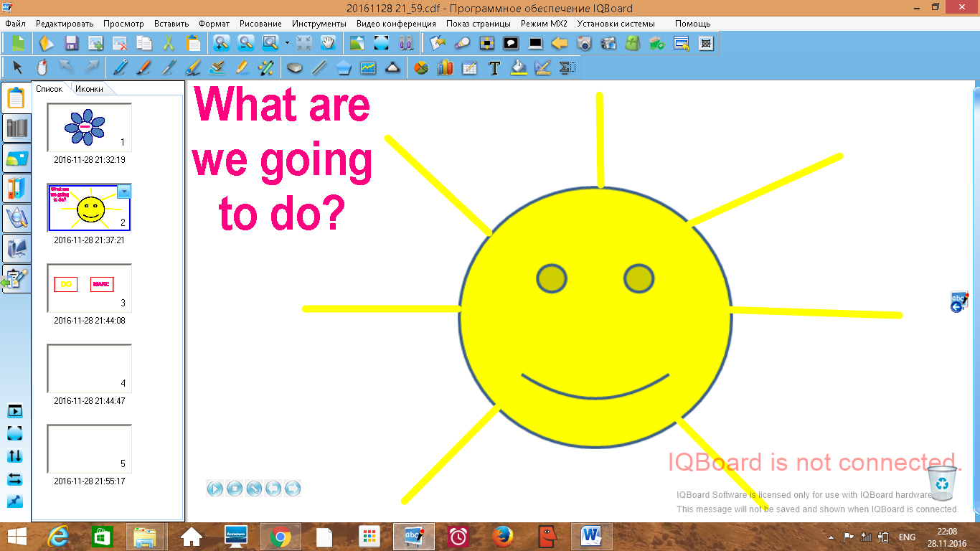The image size is (980, 551).
Task: Select the pentagon shape tool
Action: click(x=344, y=68)
